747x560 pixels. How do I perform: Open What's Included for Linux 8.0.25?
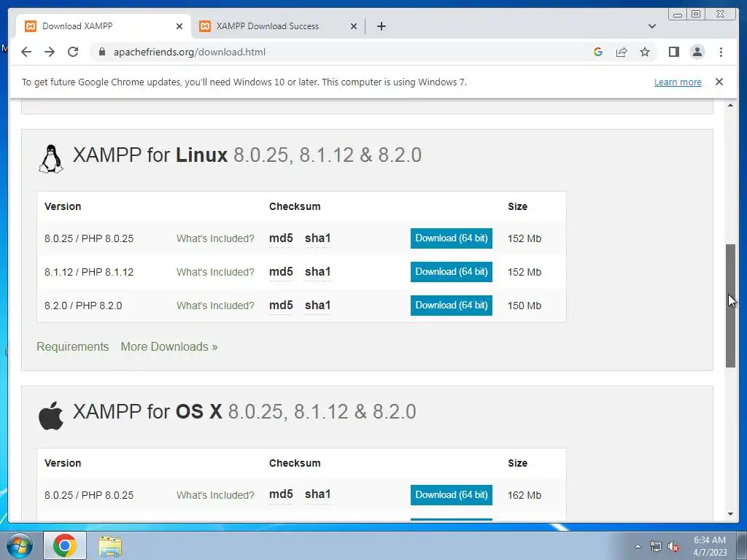(215, 238)
